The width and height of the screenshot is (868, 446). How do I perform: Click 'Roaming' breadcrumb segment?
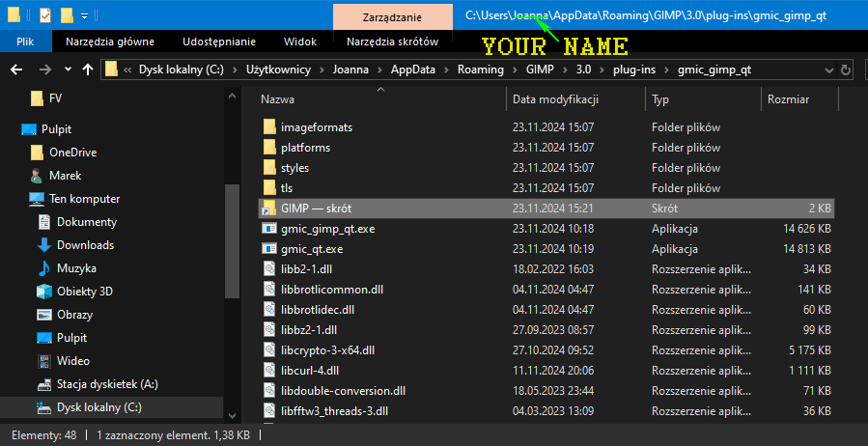tap(480, 70)
